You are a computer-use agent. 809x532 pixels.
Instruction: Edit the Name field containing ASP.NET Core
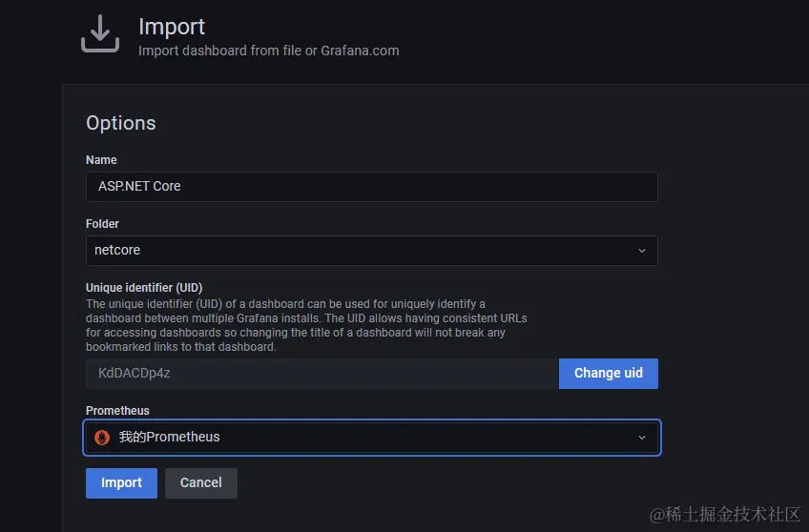(371, 187)
